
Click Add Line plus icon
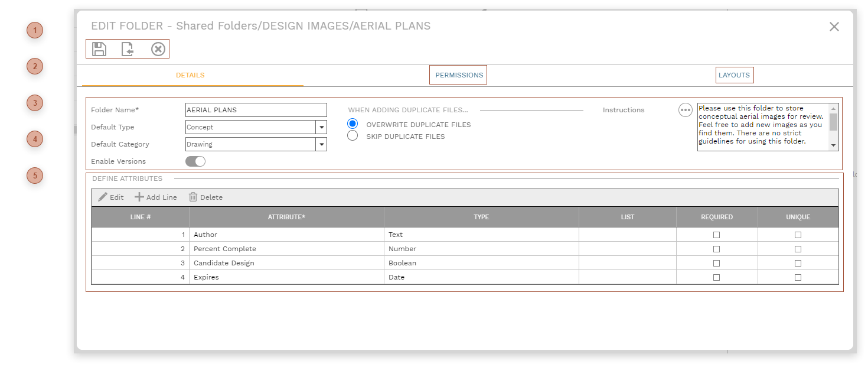[x=139, y=197]
